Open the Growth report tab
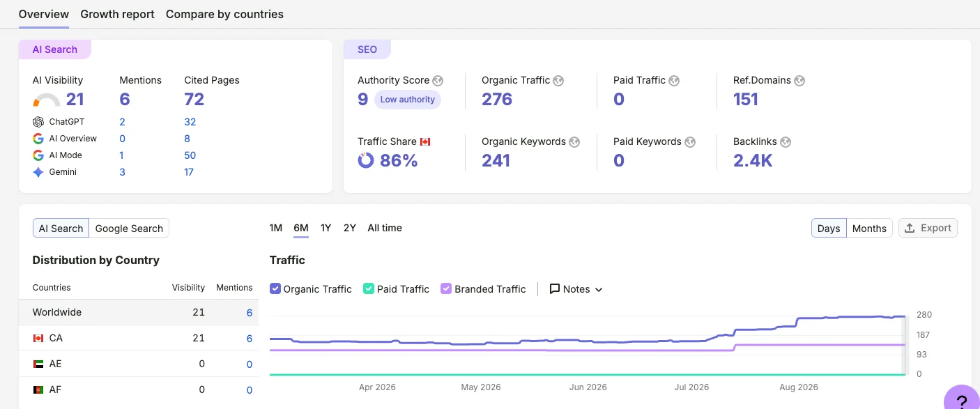The width and height of the screenshot is (980, 409). coord(117,14)
